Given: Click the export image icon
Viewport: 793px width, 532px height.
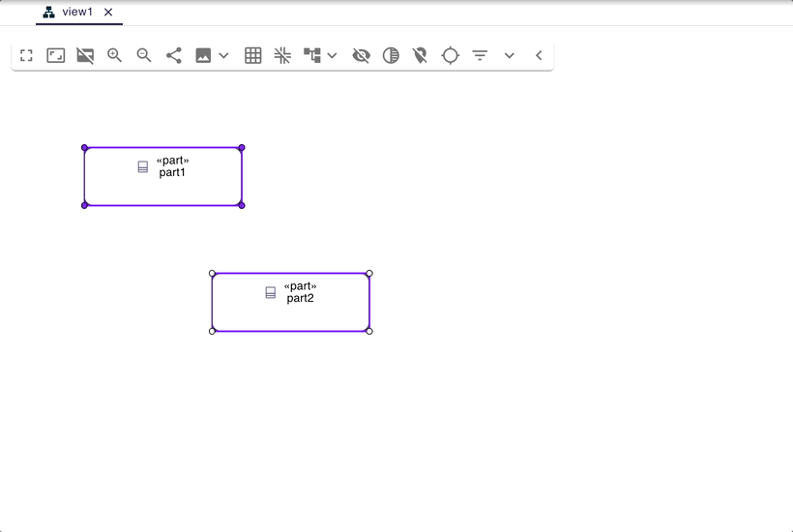Looking at the screenshot, I should 203,56.
